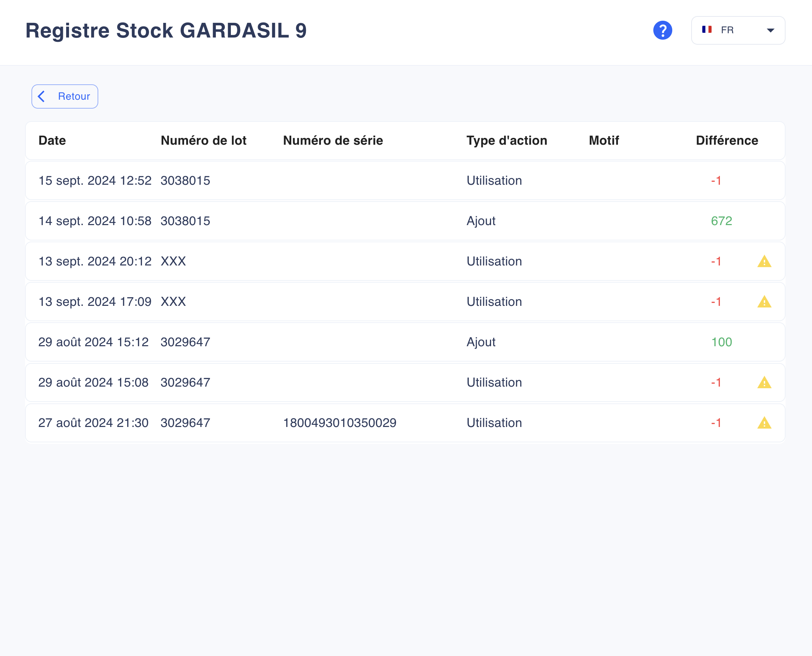Click the Numéro de série column header
Screen dimensions: 812x656
[333, 140]
